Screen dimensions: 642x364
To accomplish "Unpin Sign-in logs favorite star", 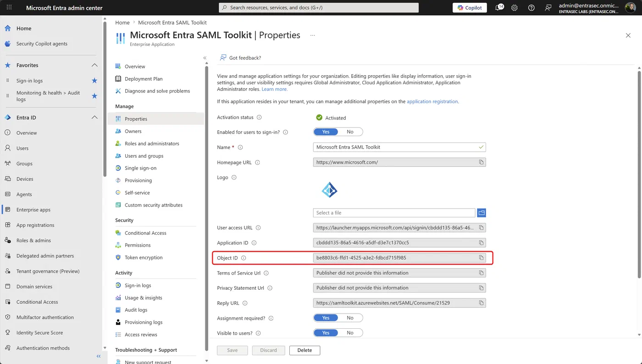I will (x=94, y=81).
